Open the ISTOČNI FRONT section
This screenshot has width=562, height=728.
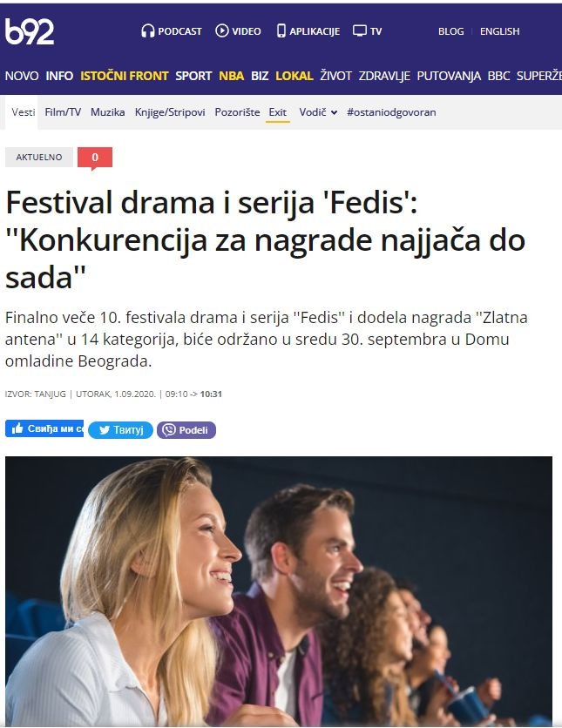[124, 76]
